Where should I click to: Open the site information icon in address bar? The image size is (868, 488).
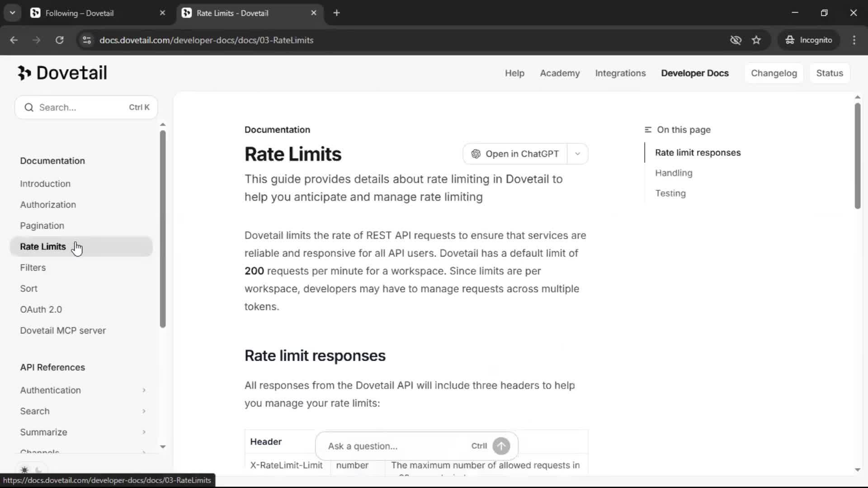tap(87, 40)
